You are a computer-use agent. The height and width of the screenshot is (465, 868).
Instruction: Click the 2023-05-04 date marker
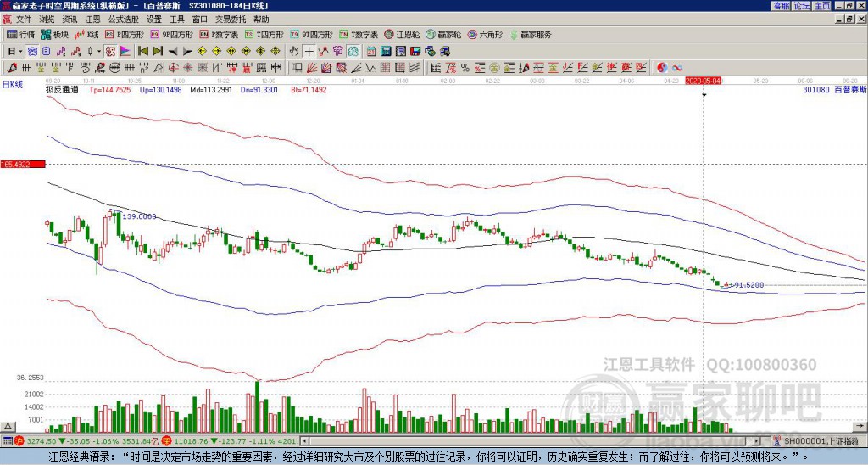pyautogui.click(x=703, y=81)
